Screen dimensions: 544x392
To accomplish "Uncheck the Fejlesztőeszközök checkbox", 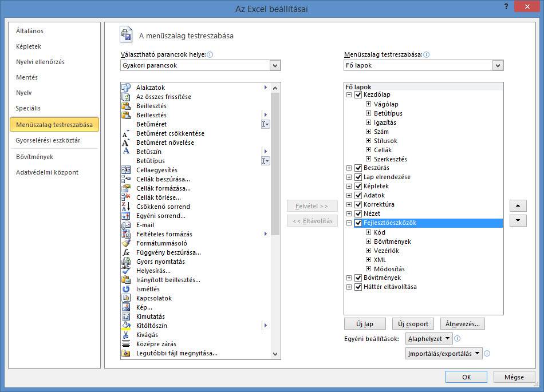I will click(x=358, y=223).
